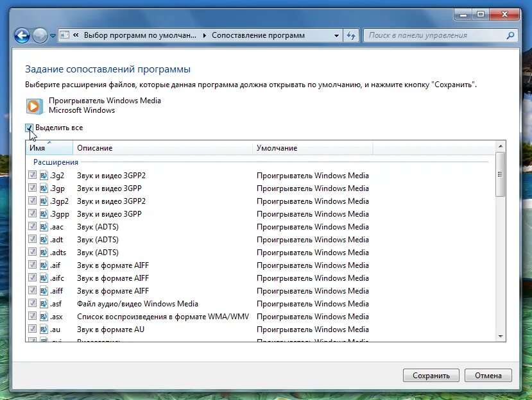Click the file icon for .3gp2
This screenshot has height=400, width=532.
[x=44, y=201]
